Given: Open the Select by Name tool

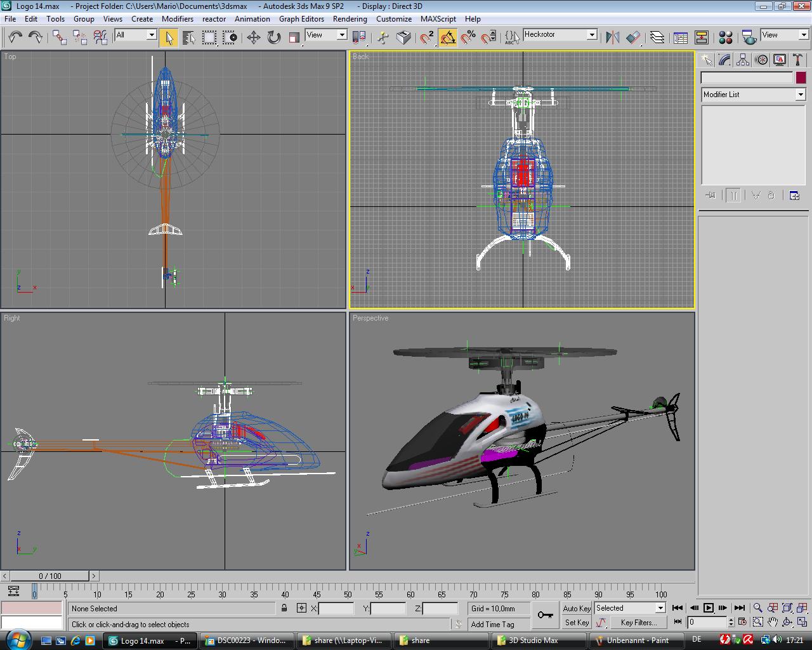Looking at the screenshot, I should point(188,37).
